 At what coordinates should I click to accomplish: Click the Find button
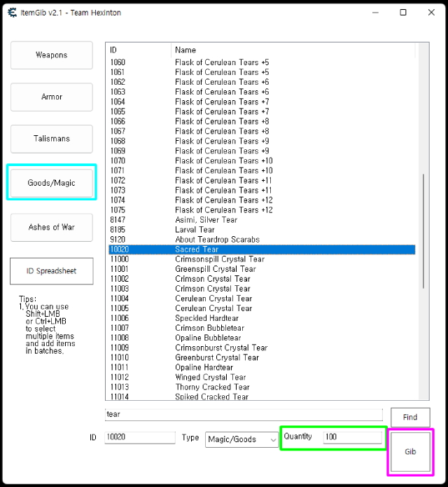410,418
